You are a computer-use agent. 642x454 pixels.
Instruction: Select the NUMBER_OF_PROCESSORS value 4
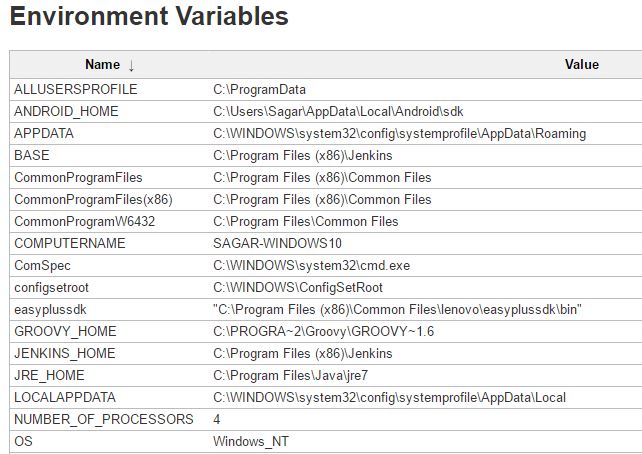click(217, 419)
